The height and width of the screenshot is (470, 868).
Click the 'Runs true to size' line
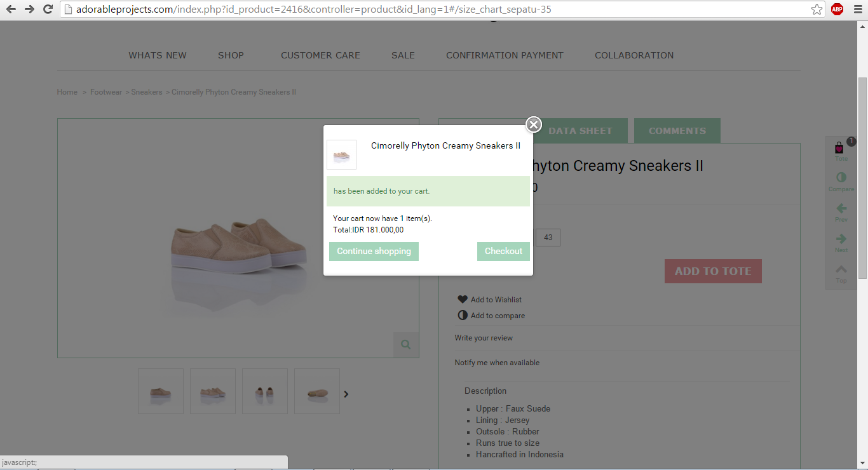[x=508, y=443]
